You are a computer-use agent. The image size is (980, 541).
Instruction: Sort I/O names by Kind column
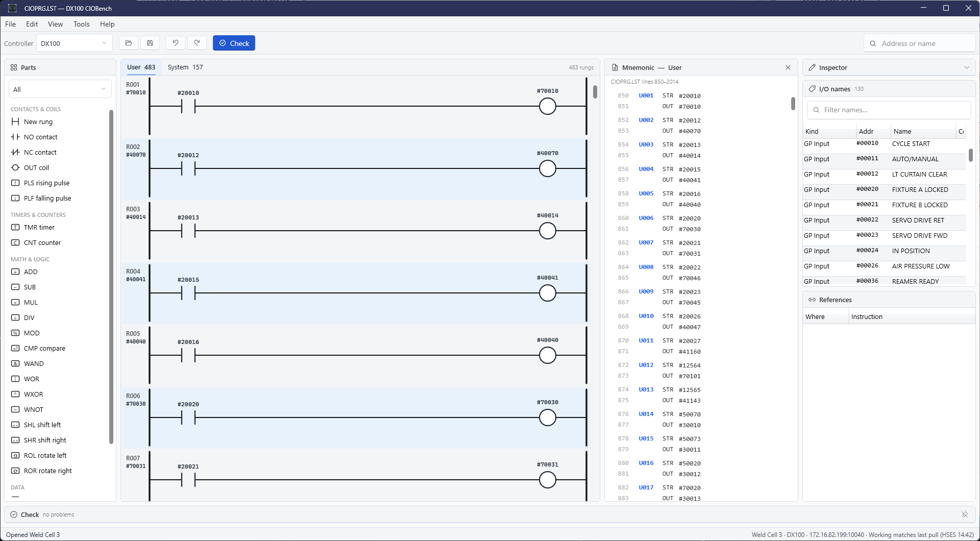tap(828, 131)
